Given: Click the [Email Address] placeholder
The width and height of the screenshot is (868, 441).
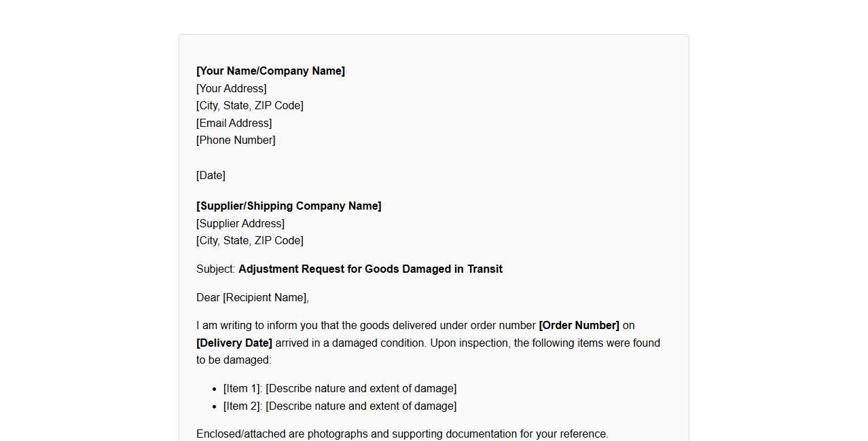Looking at the screenshot, I should click(234, 123).
